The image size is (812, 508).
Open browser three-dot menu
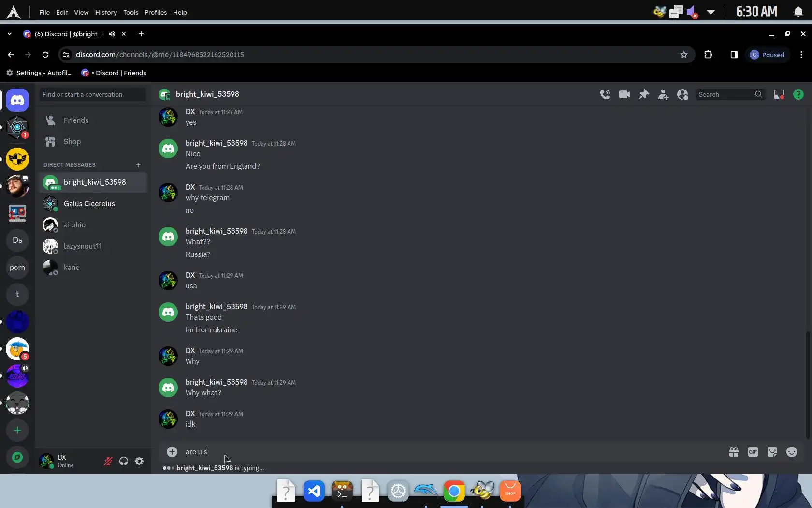pyautogui.click(x=801, y=55)
